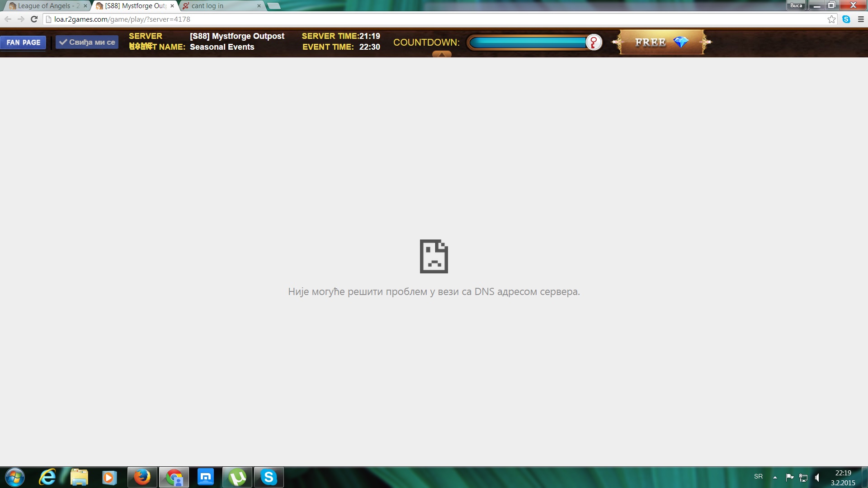
Task: Click the browser reload button
Action: tap(34, 19)
